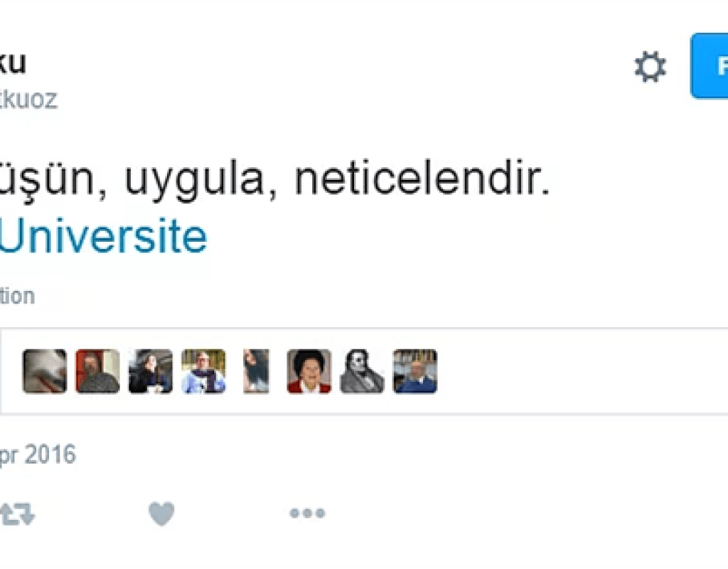The image size is (728, 569).
Task: Open the last avatar with blue sweater
Action: click(414, 371)
